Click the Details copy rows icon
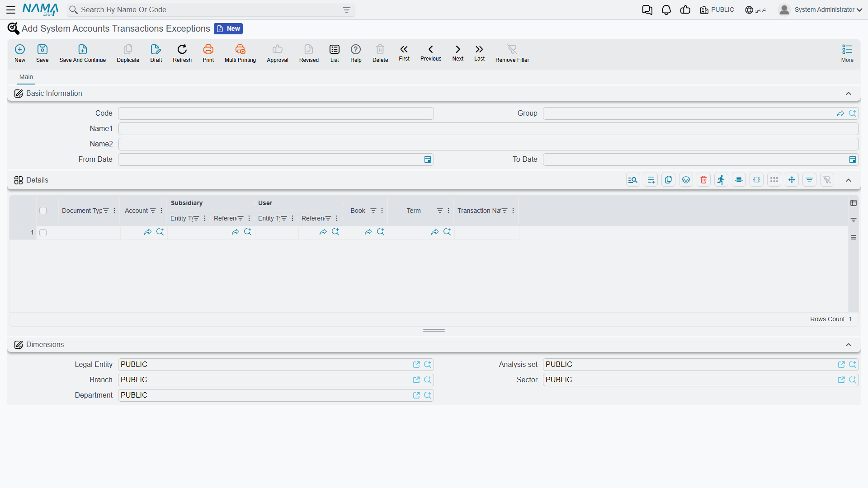The image size is (868, 488). tap(668, 180)
